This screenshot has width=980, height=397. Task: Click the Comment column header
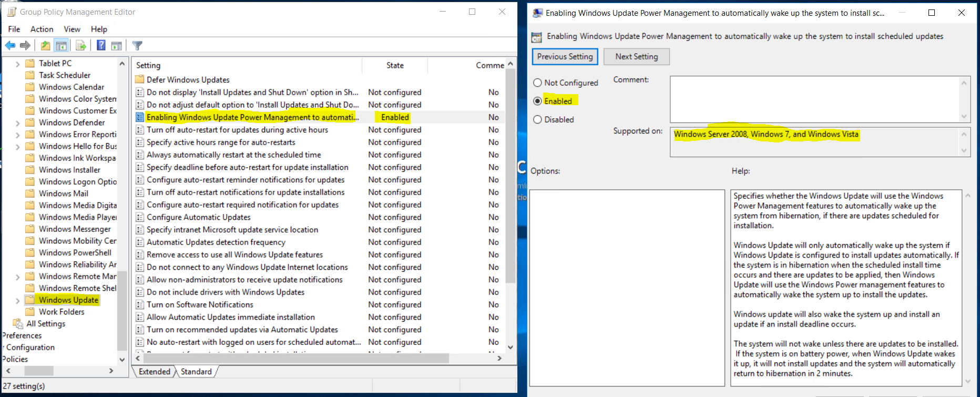point(467,65)
